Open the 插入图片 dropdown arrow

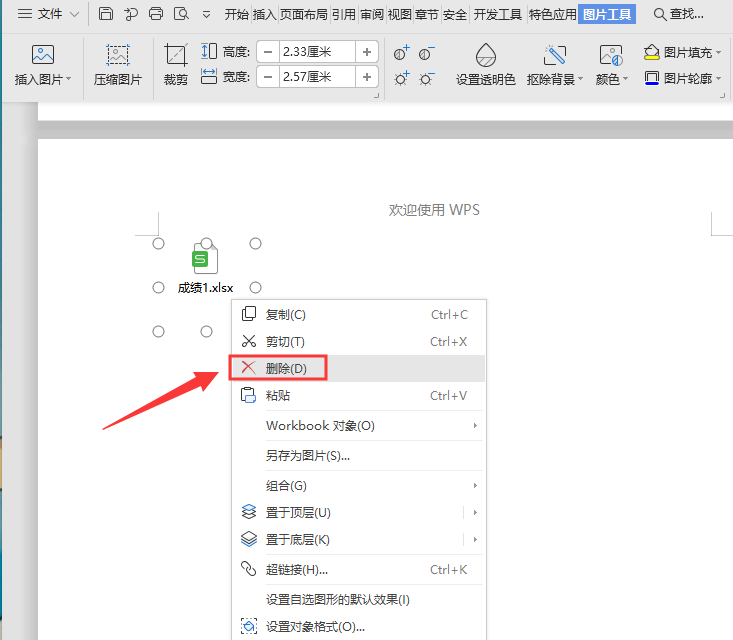point(69,79)
